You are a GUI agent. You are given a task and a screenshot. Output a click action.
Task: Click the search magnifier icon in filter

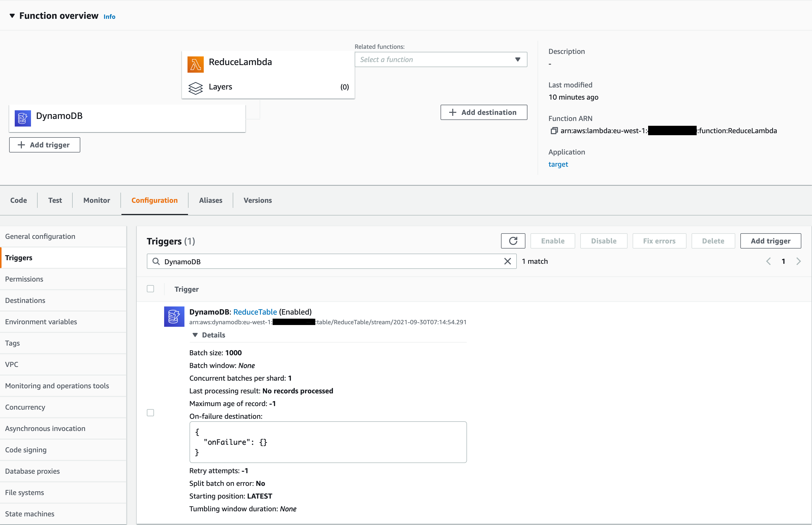[x=156, y=261]
